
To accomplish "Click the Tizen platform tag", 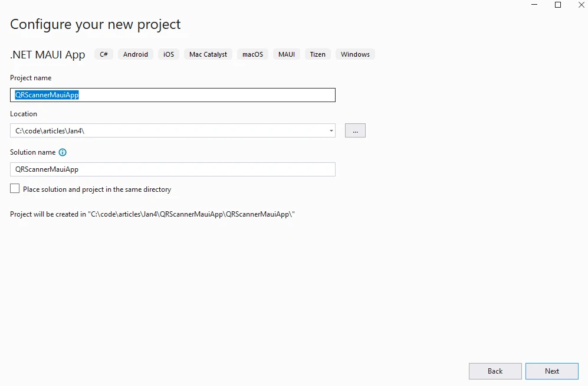I will pos(318,54).
